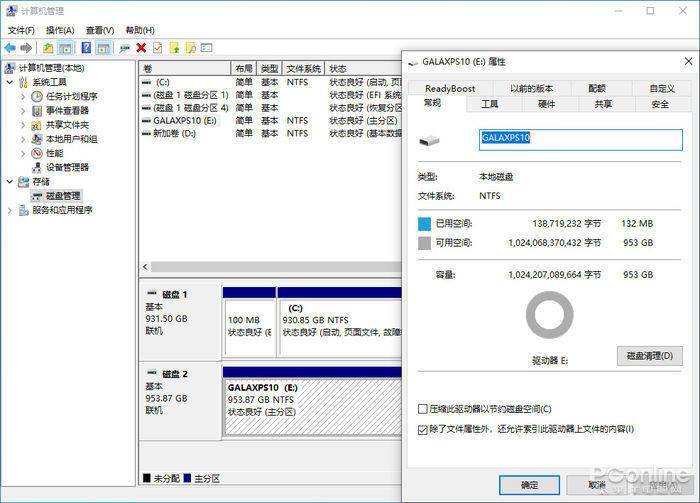Click the GALAXPS10 volume name field
700x503 pixels.
580,140
